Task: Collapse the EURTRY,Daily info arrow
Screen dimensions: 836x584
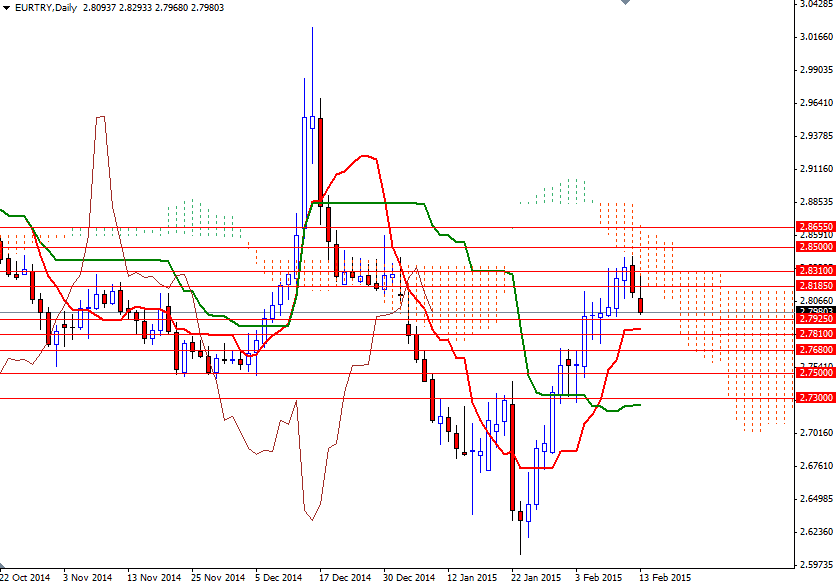Action: click(x=8, y=8)
